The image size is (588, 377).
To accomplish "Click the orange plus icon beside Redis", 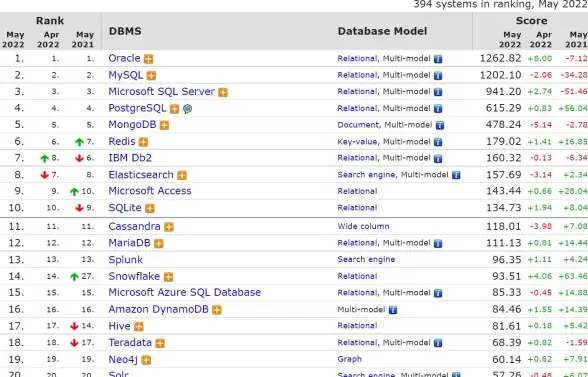I will (143, 142).
